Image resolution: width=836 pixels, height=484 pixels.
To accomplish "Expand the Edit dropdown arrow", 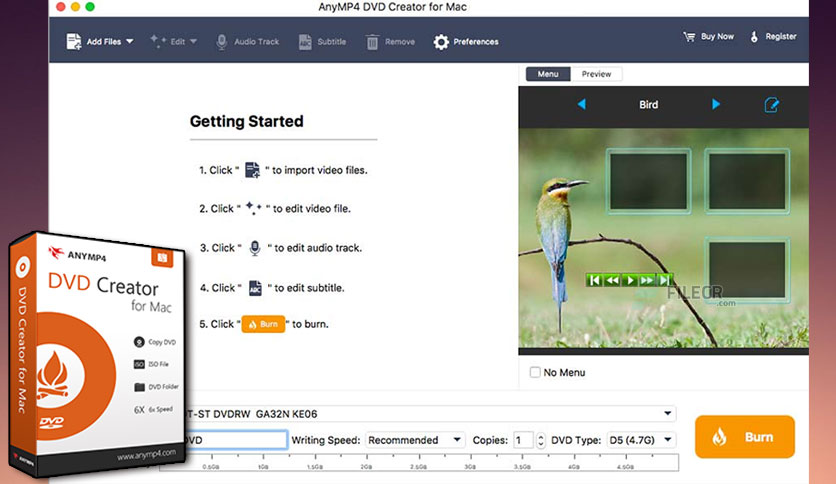I will pyautogui.click(x=193, y=42).
